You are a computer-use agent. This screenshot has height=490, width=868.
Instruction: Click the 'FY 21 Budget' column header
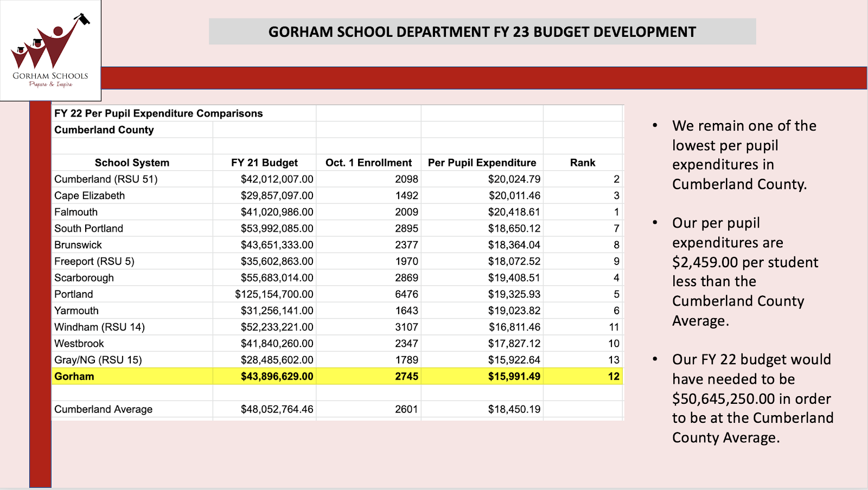tap(264, 163)
